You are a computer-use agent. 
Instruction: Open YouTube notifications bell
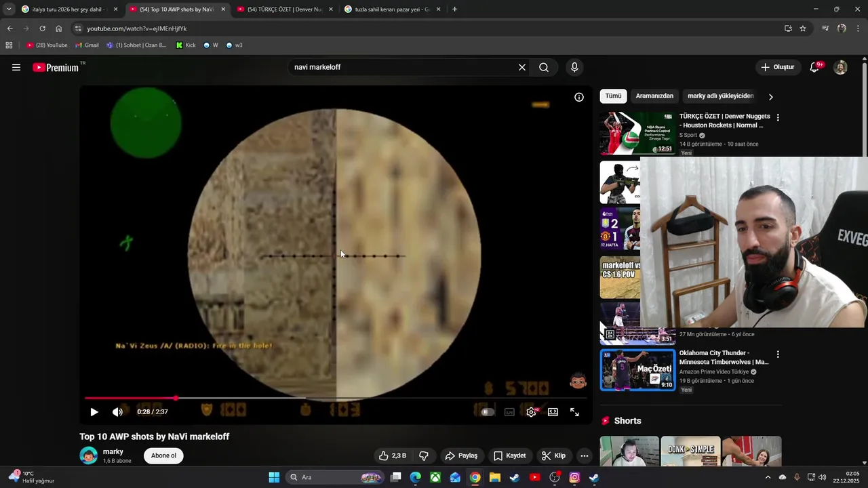(x=815, y=67)
